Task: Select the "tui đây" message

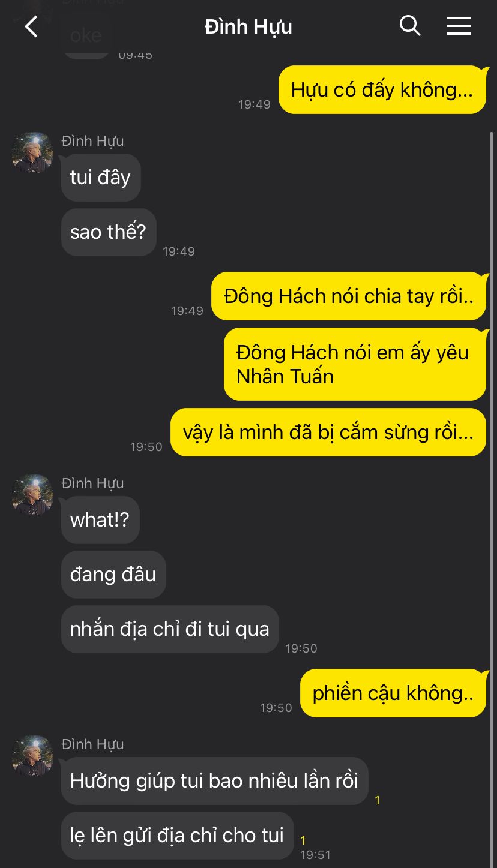Action: pos(101,178)
